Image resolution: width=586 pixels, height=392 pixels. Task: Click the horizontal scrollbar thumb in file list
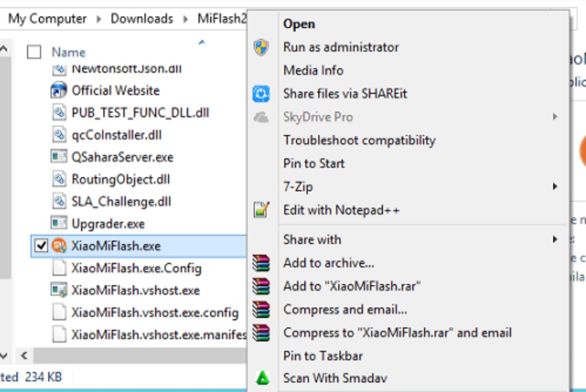[140, 356]
